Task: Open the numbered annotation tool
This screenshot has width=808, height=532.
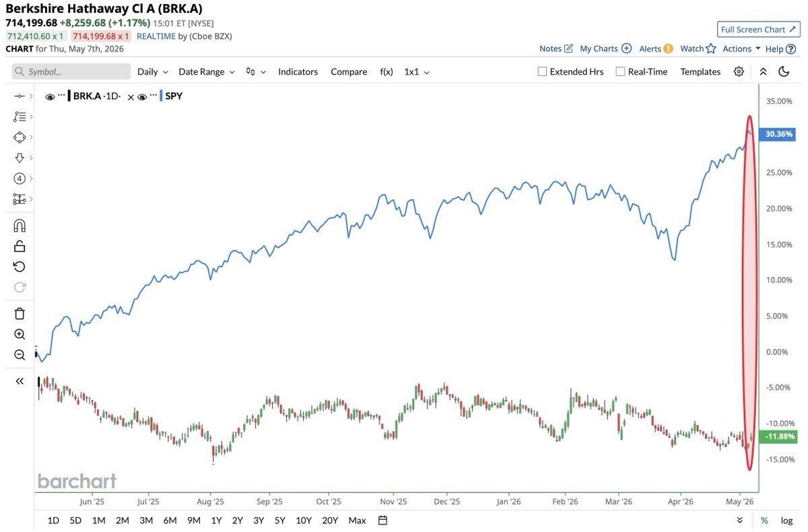Action: (19, 178)
